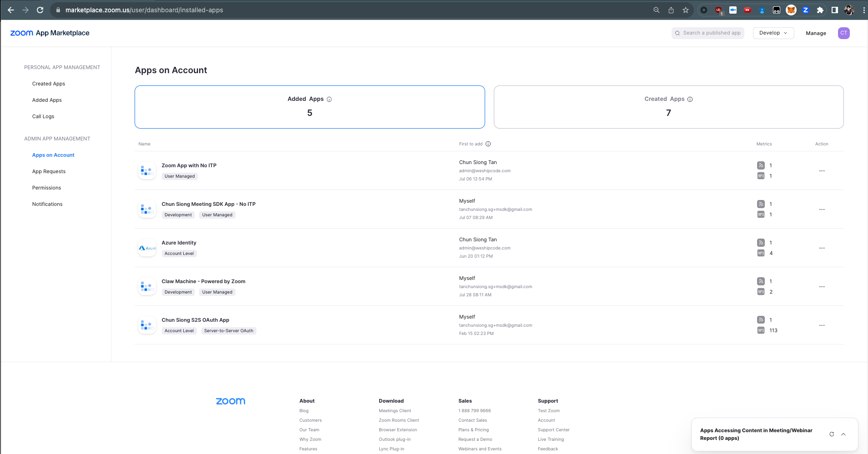This screenshot has height=454, width=868.
Task: Click the Customers footer link
Action: (x=311, y=420)
